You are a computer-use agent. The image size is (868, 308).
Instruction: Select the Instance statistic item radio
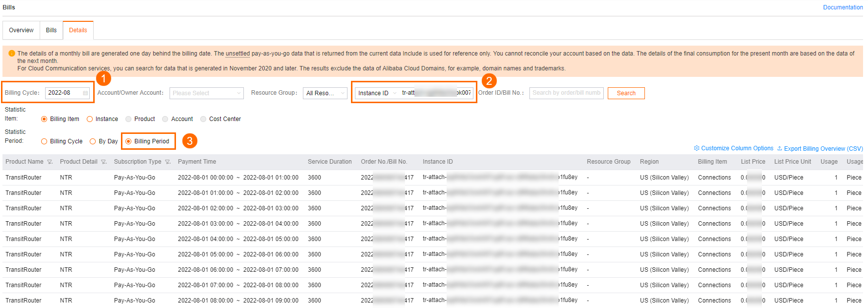pos(90,119)
